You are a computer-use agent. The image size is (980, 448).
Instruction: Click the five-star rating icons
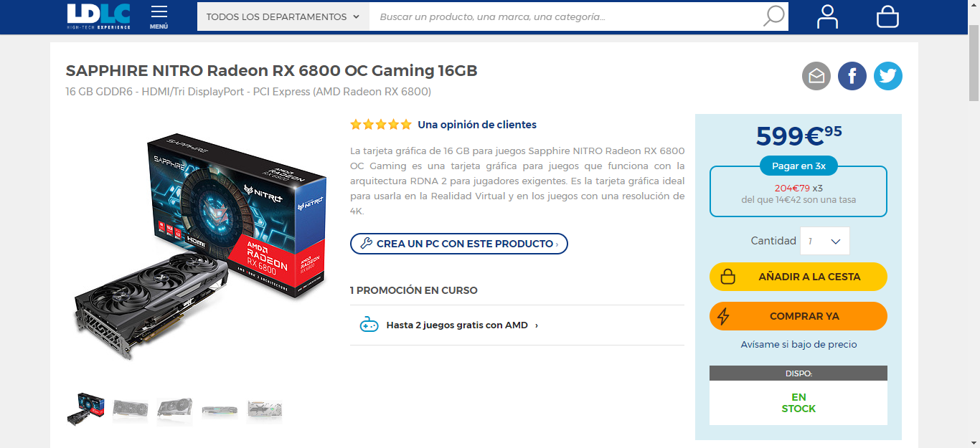381,125
